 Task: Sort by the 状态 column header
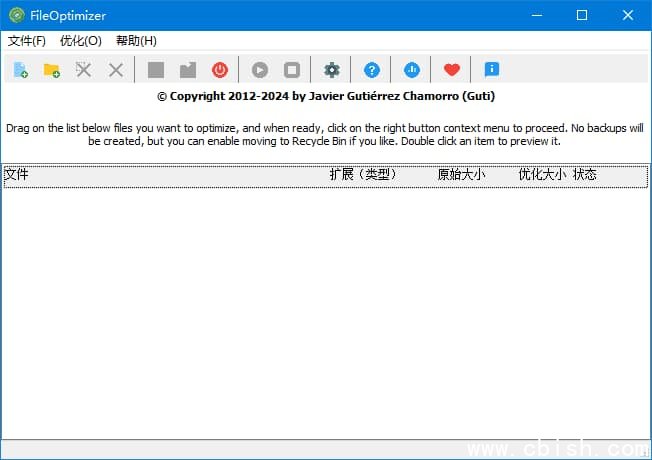pos(585,174)
